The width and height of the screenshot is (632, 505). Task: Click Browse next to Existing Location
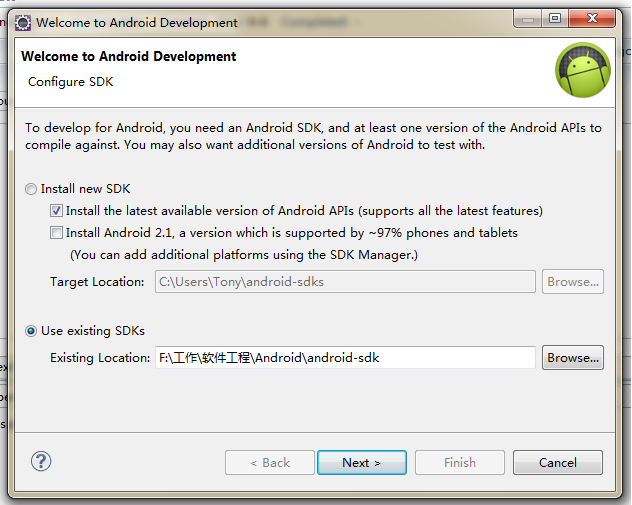point(573,357)
